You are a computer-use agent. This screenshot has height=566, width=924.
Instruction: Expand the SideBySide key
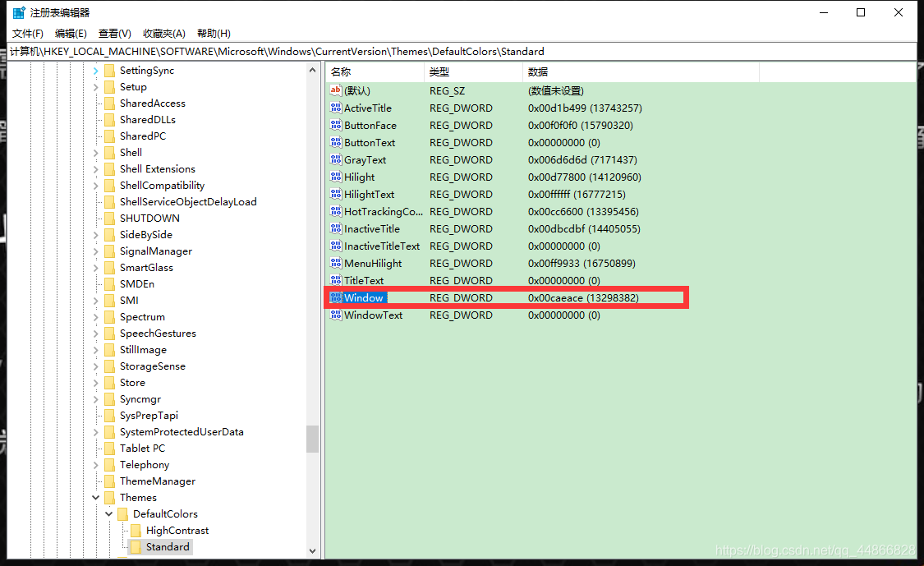95,235
